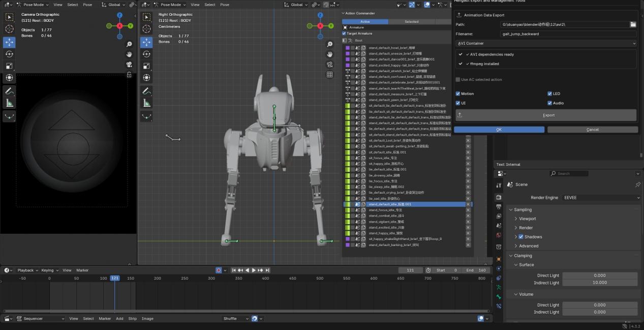This screenshot has width=644, height=330.
Task: Toggle orthographic grid icon in Right Orthographic viewport
Action: click(330, 74)
